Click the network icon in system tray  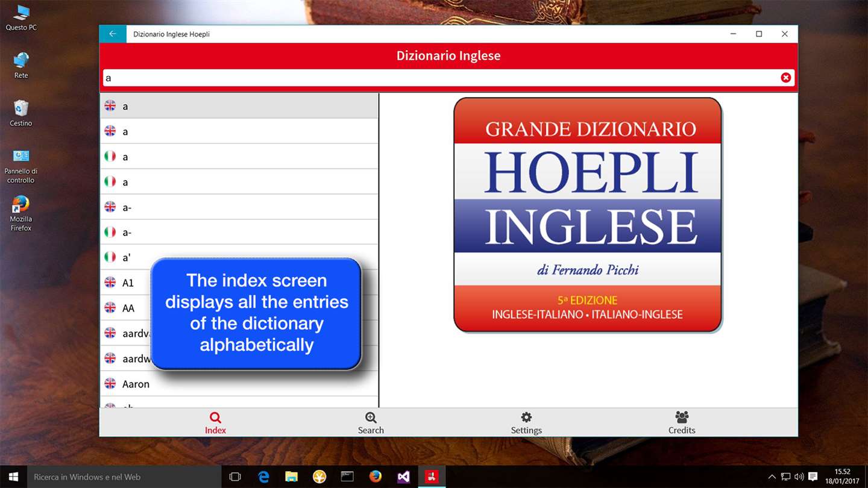[x=786, y=477]
